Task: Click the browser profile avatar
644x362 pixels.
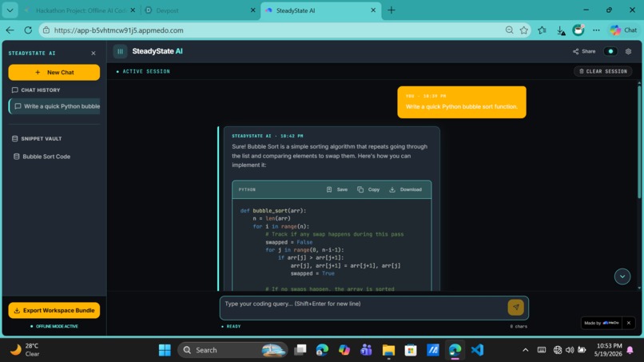Action: (578, 30)
